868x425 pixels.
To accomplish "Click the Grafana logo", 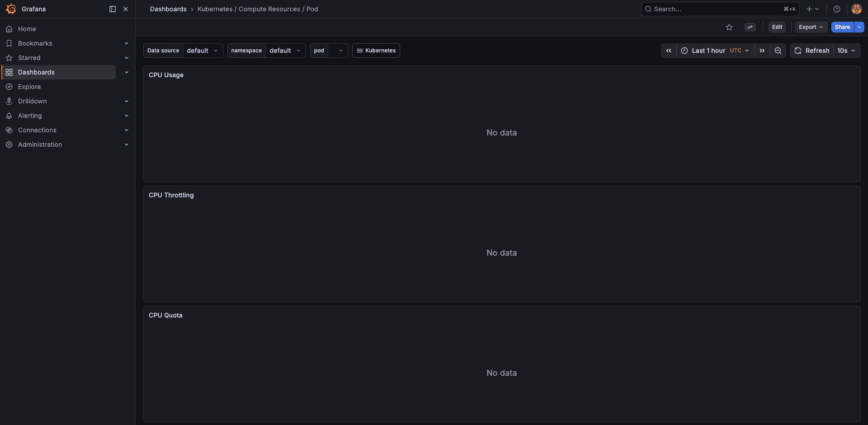I will pos(11,9).
